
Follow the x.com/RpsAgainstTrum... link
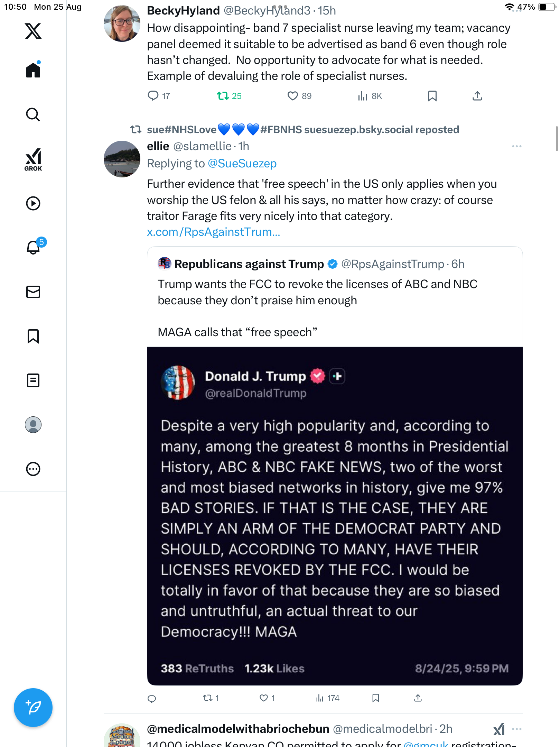coord(213,232)
